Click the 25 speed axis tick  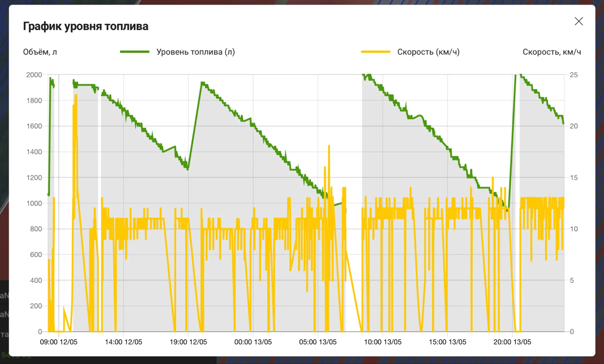pyautogui.click(x=574, y=75)
